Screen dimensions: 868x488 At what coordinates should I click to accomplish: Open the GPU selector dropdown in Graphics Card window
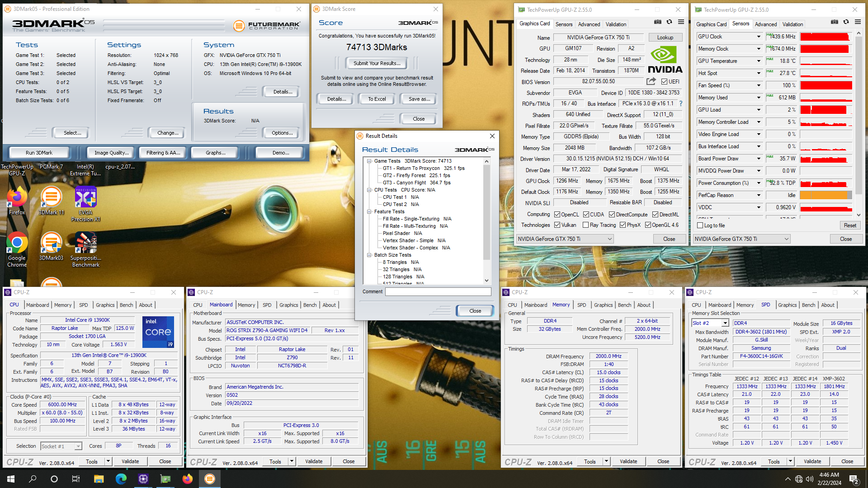(x=565, y=239)
